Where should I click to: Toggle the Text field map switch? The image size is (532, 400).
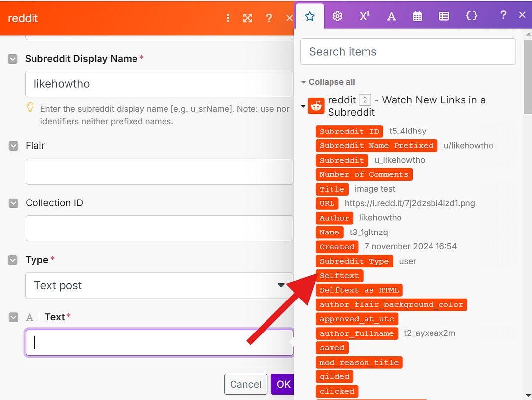tap(13, 317)
